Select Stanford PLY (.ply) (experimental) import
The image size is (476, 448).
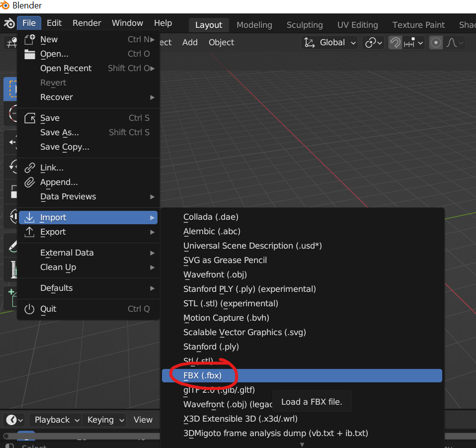tap(302, 289)
